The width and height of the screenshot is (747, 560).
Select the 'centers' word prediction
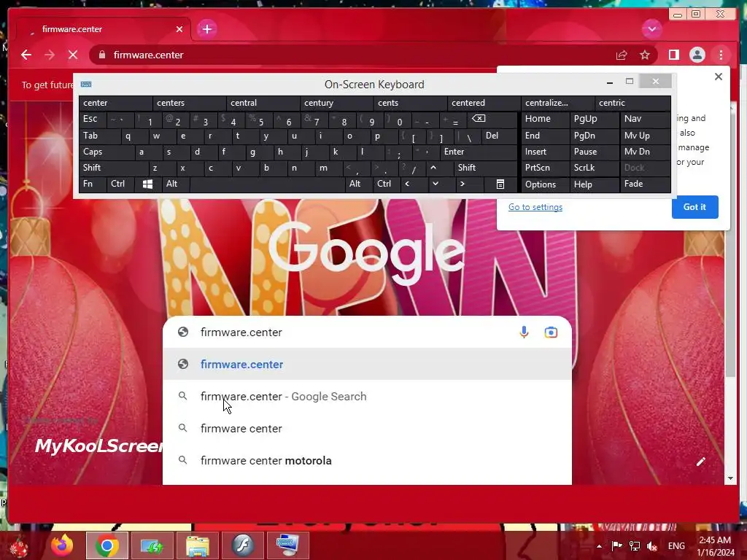[189, 103]
